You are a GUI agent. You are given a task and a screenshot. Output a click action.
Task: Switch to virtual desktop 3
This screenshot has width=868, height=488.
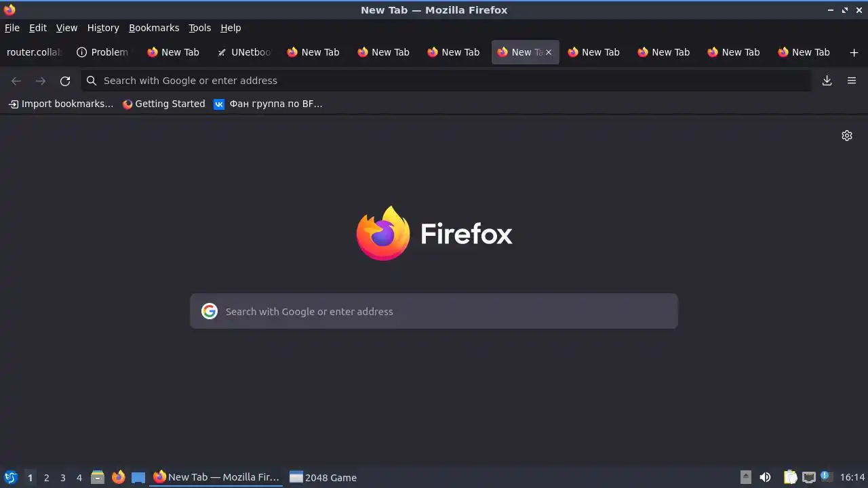(63, 477)
